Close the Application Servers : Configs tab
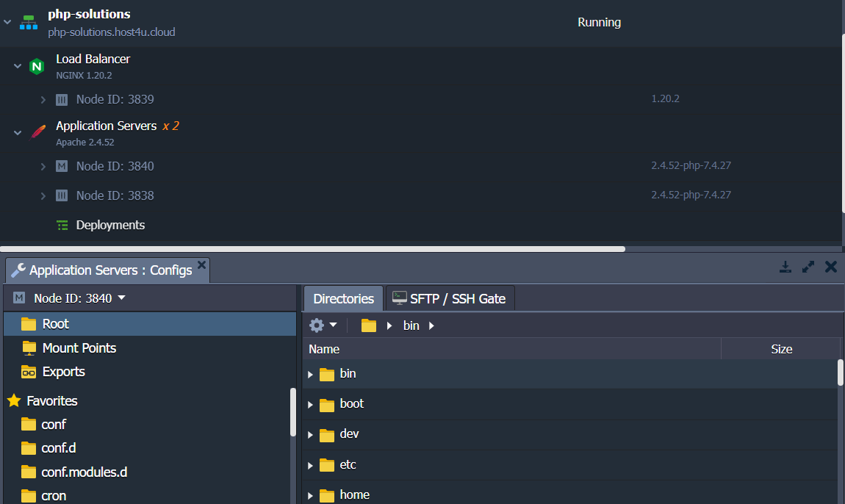 (202, 263)
